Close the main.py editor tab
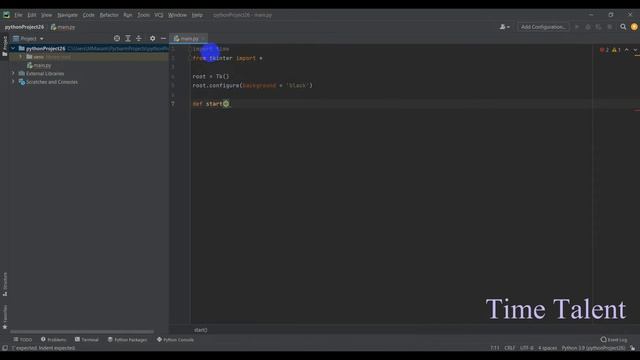640x360 pixels. tap(203, 38)
